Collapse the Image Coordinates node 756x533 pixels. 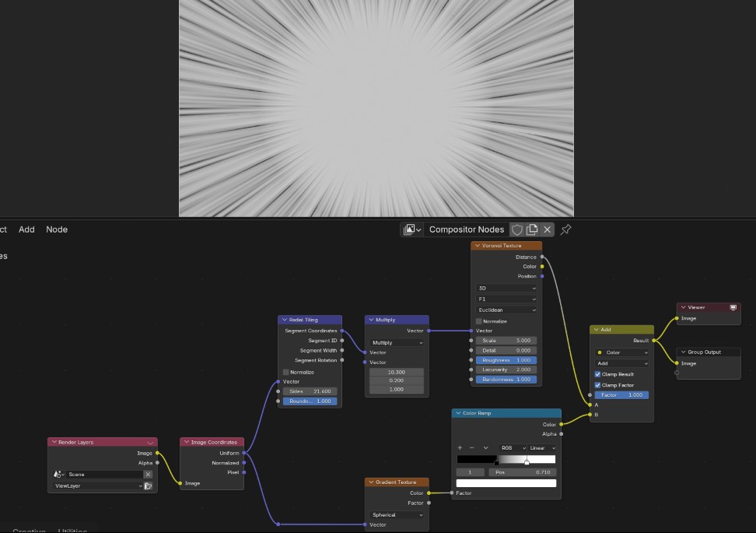[187, 442]
